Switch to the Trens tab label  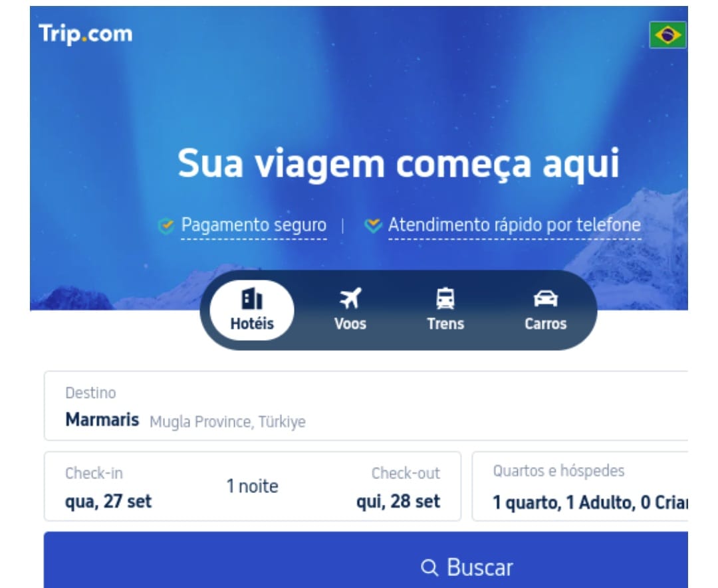pos(445,324)
